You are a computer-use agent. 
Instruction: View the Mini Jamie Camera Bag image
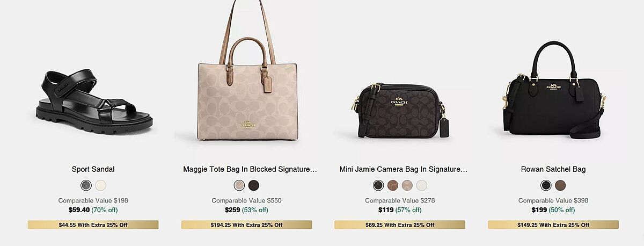point(400,111)
